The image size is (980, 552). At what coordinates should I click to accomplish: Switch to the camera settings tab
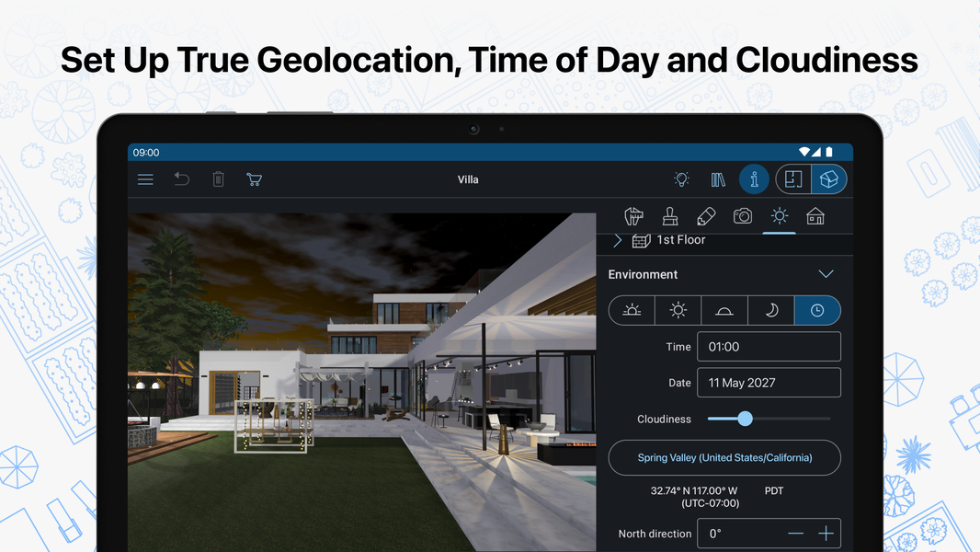point(742,216)
